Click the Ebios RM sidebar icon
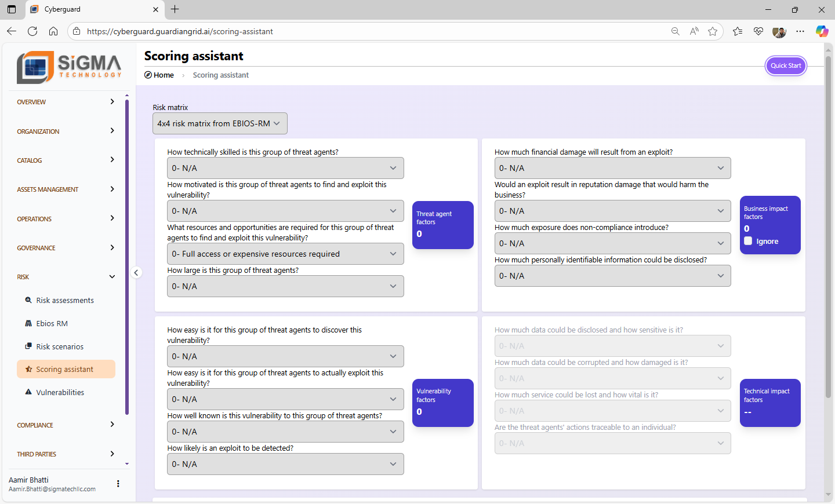Screen dimensions: 835x504 [x=28, y=323]
